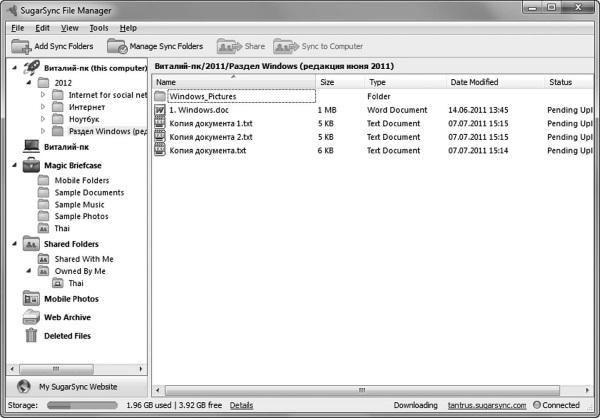Click the Sync to Computer toolbar icon
The width and height of the screenshot is (600, 418).
coord(286,46)
